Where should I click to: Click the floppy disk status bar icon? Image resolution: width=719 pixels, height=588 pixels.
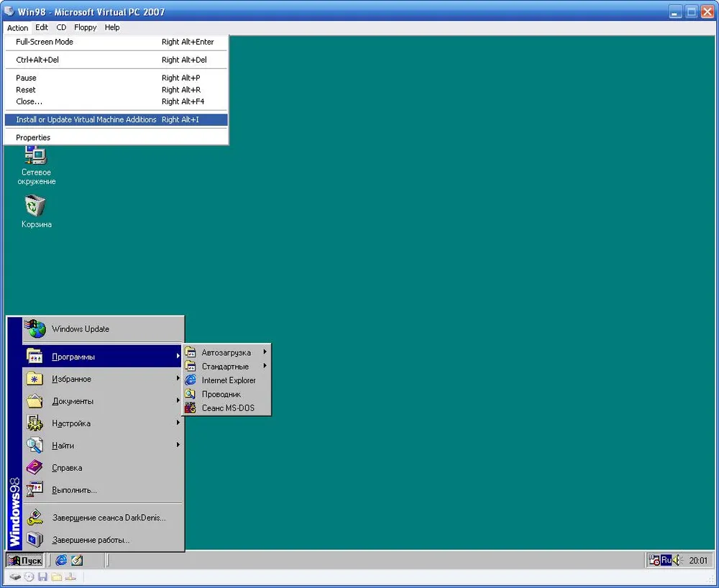coord(42,576)
